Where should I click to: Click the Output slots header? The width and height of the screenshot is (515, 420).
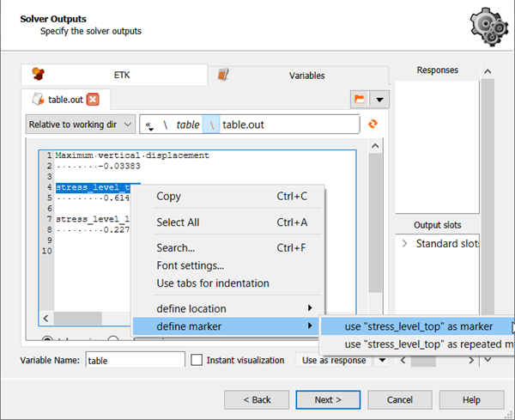tap(437, 225)
